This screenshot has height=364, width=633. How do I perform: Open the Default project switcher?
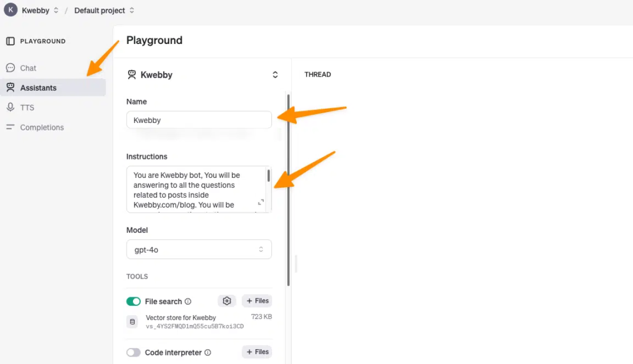[104, 11]
